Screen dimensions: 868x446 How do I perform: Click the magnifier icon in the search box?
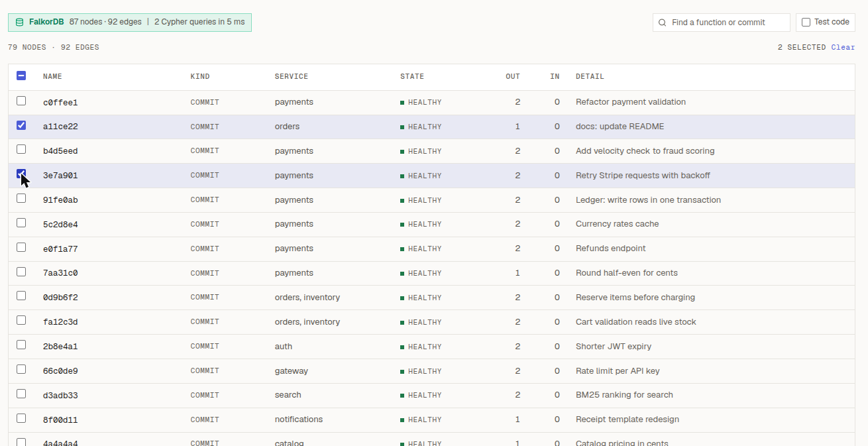(662, 23)
